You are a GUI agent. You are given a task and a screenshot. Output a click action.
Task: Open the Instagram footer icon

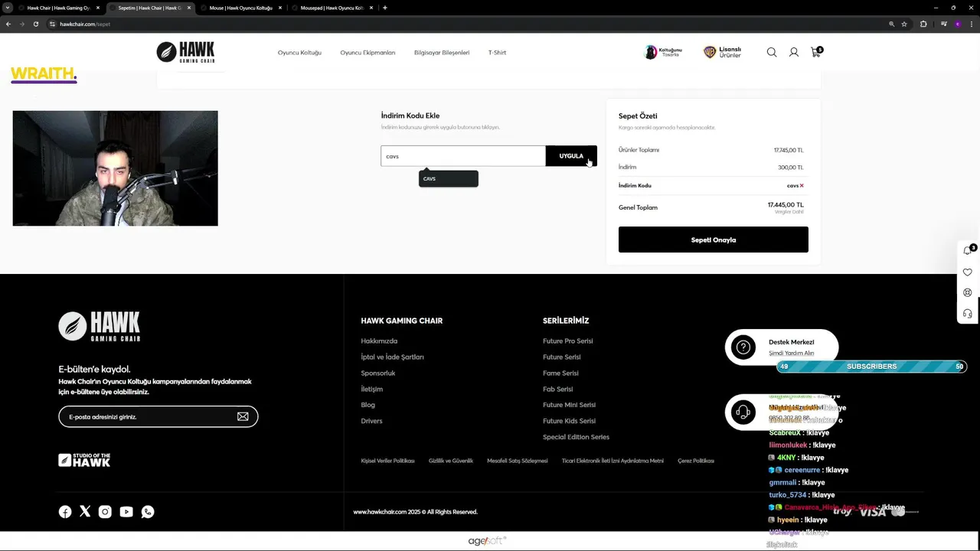105,512
